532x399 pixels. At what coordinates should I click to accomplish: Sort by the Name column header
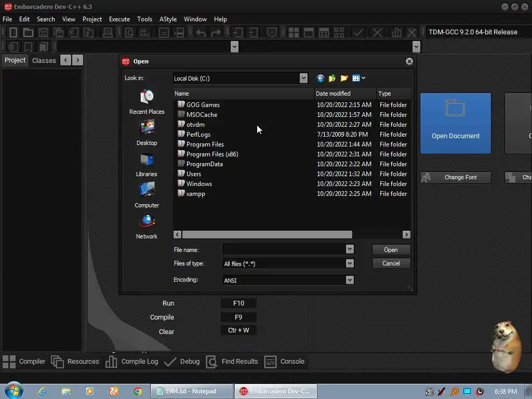244,94
